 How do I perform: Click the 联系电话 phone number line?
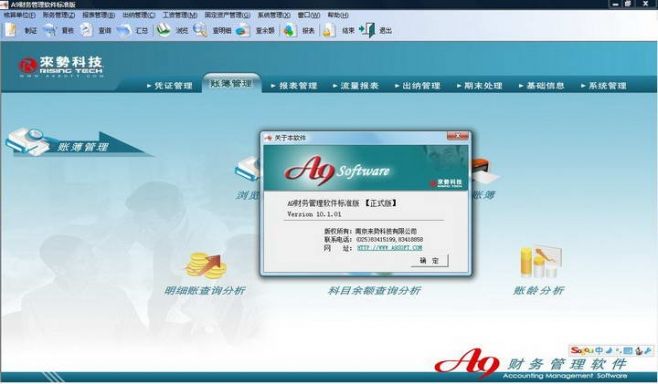pos(373,239)
